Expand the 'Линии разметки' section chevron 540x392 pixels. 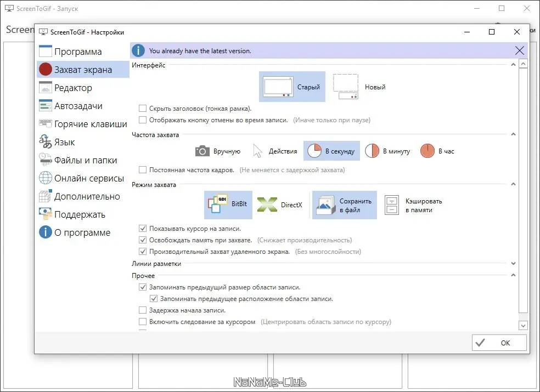pyautogui.click(x=513, y=264)
